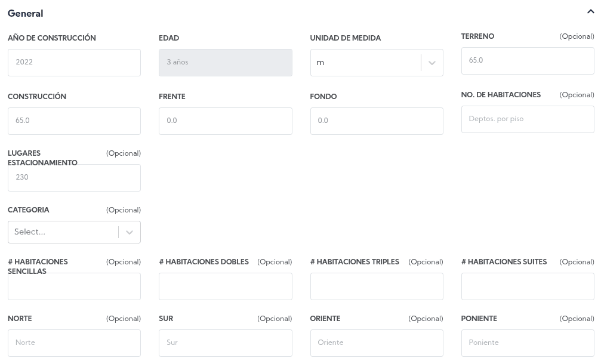601x364 pixels.
Task: Click the Lugares Estacionamiento field
Action: pyautogui.click(x=74, y=177)
